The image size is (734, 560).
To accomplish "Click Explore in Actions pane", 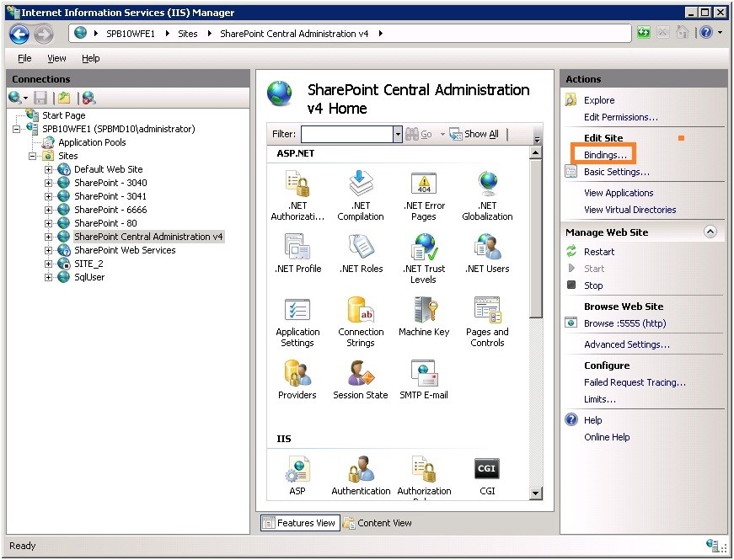I will tap(598, 100).
